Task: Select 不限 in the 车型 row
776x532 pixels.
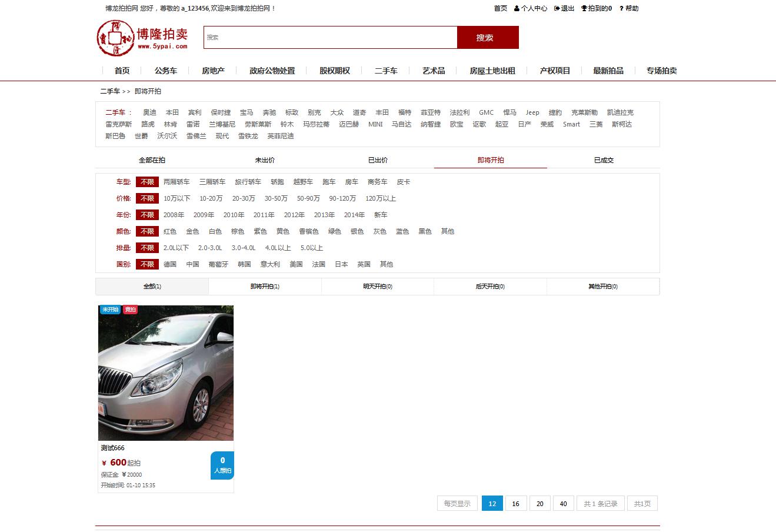Action: point(147,182)
